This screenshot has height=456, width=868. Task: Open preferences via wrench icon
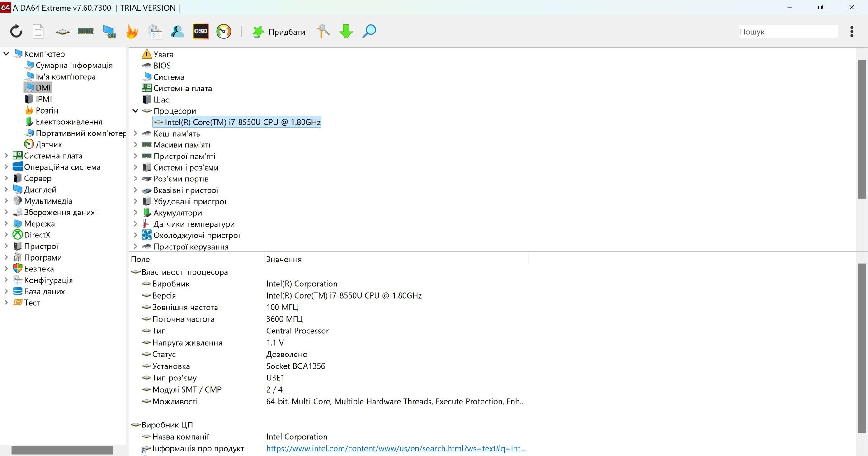(323, 31)
